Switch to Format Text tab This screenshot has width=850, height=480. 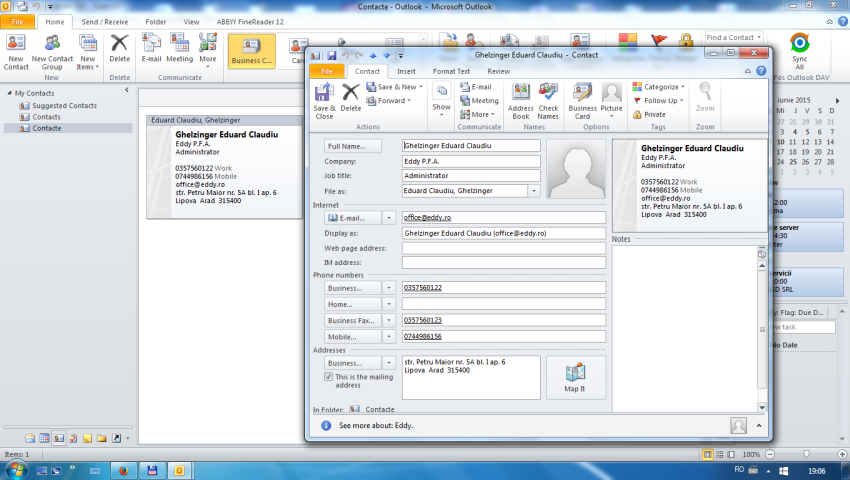(x=451, y=71)
